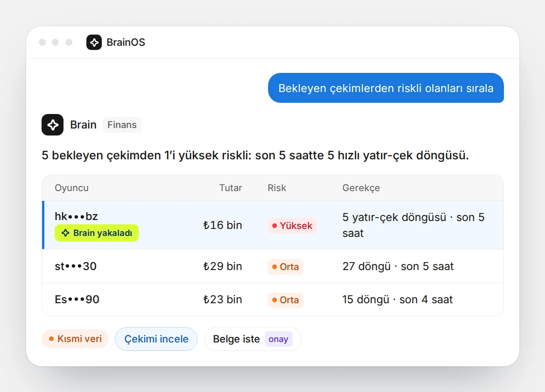
Task: Open the Çekimi incele action
Action: (156, 339)
